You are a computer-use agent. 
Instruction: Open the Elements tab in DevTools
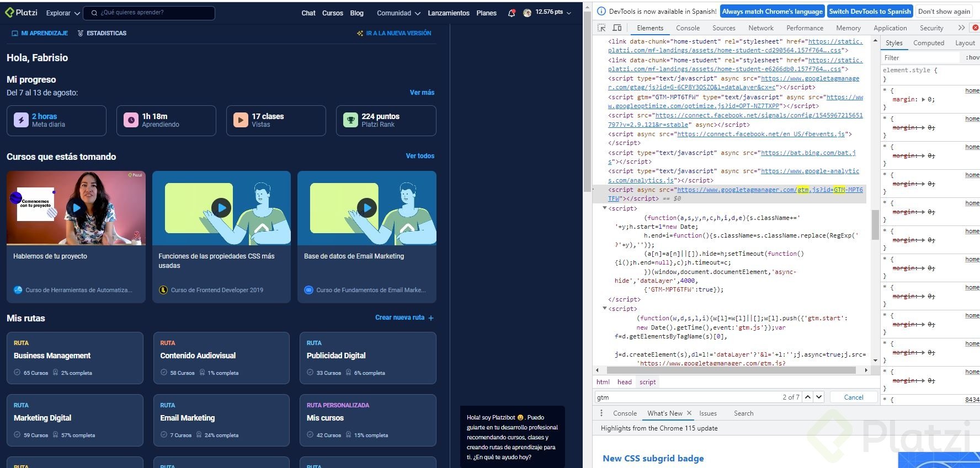(x=650, y=28)
